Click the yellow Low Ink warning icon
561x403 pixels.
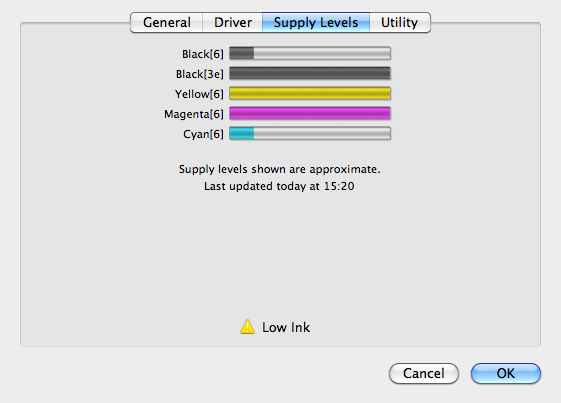pyautogui.click(x=247, y=327)
